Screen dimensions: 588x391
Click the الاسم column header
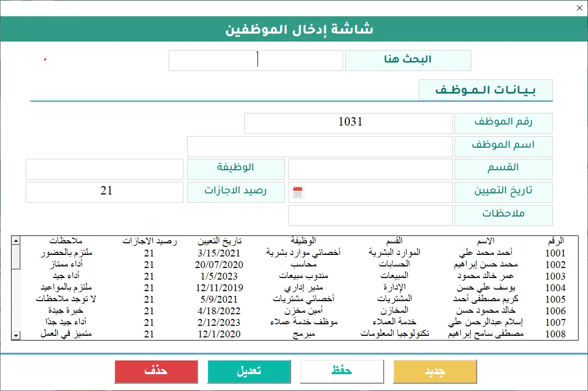point(486,241)
